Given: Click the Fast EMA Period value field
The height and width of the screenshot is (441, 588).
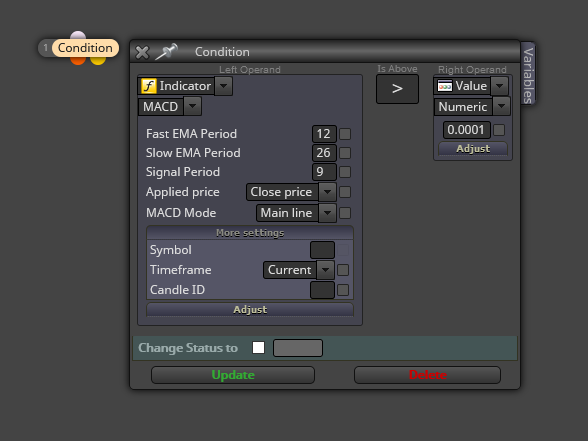Looking at the screenshot, I should click(x=324, y=134).
